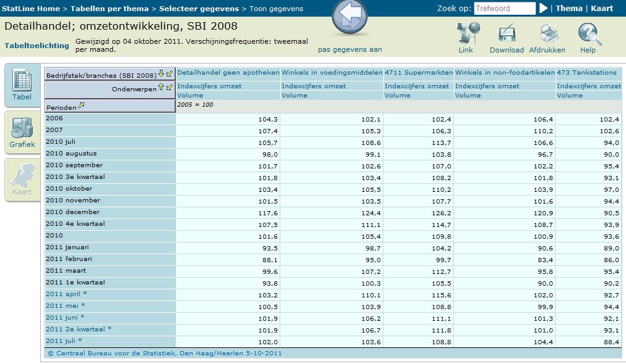The width and height of the screenshot is (626, 364).
Task: Click the diagonal arrow next to Perioden
Action: [81, 106]
